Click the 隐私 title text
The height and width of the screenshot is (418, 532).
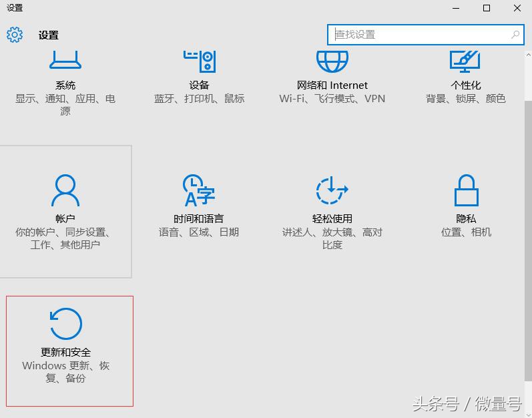pyautogui.click(x=466, y=219)
